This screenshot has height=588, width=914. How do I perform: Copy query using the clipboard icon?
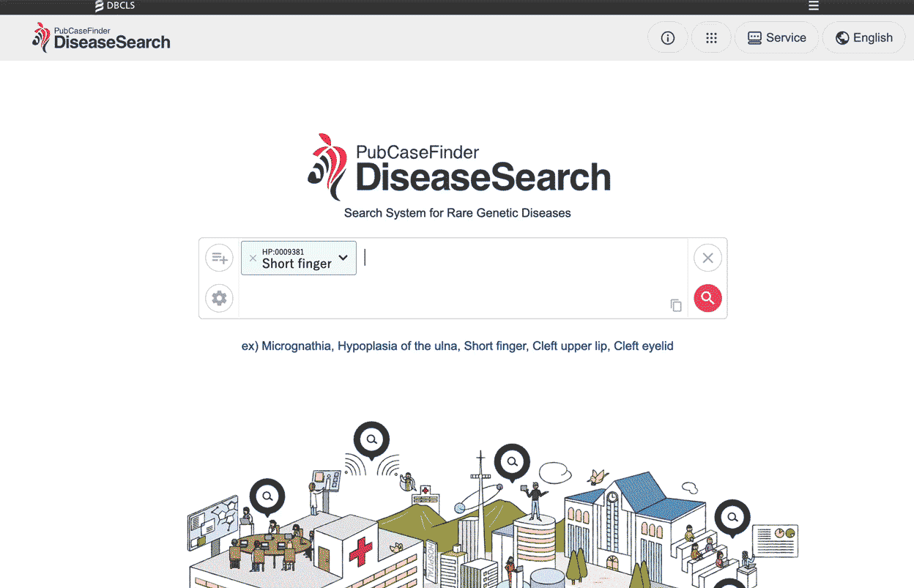coord(676,305)
